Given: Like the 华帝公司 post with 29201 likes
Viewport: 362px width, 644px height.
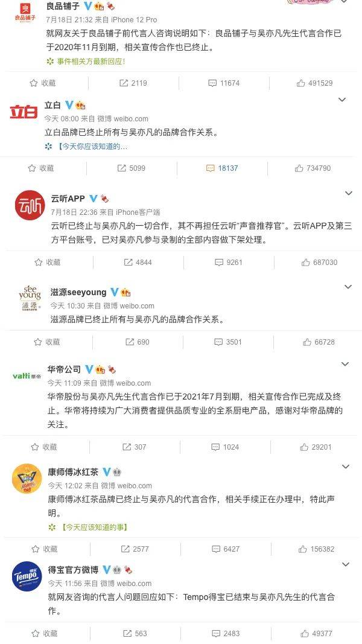Looking at the screenshot, I should tap(316, 447).
